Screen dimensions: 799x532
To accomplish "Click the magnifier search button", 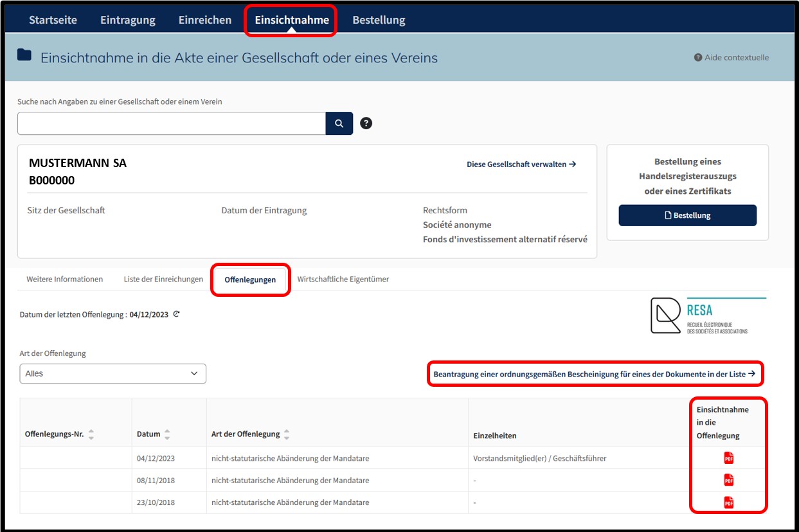I will [339, 123].
